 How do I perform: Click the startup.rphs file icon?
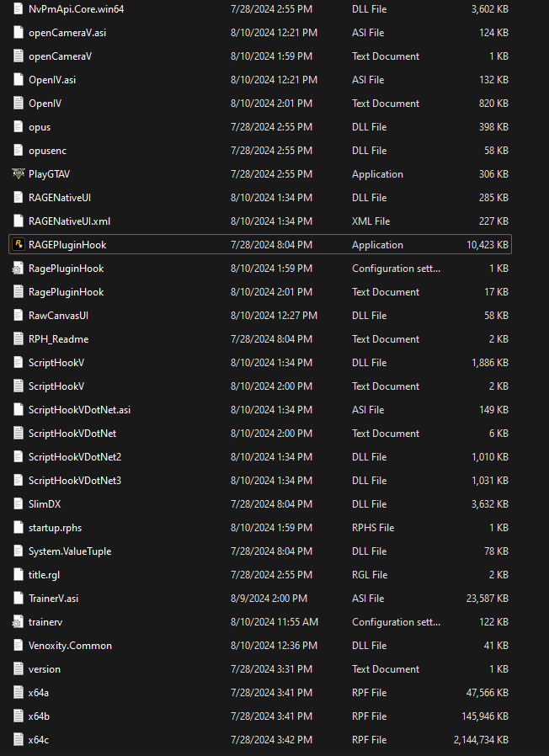pos(19,528)
